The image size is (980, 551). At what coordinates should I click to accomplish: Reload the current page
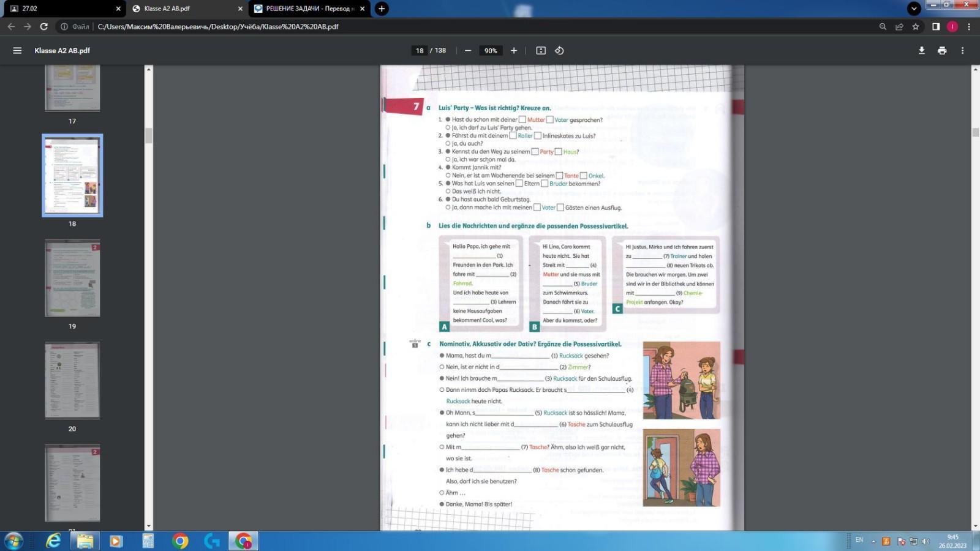click(44, 26)
